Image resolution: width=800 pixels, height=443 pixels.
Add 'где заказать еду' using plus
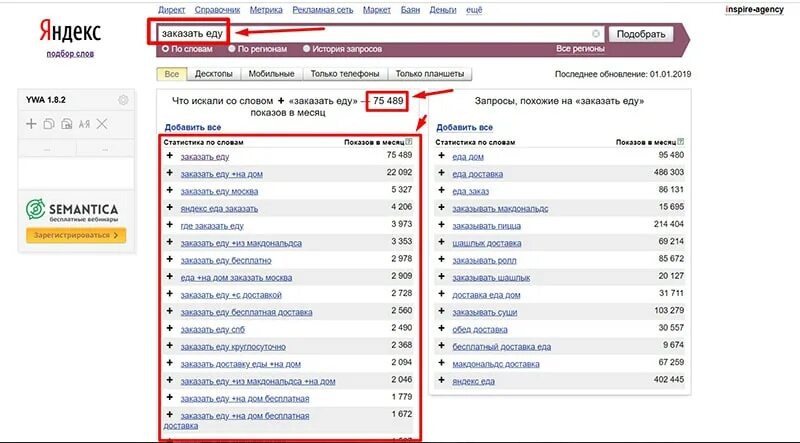pyautogui.click(x=170, y=225)
